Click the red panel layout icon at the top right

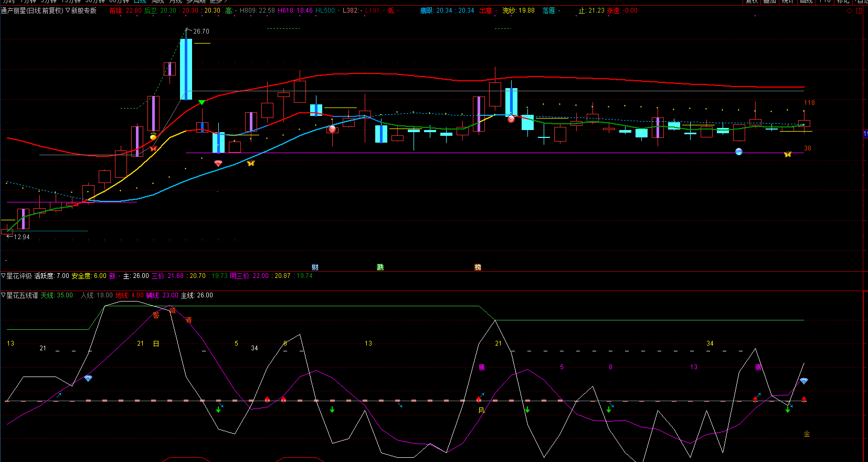click(x=859, y=10)
